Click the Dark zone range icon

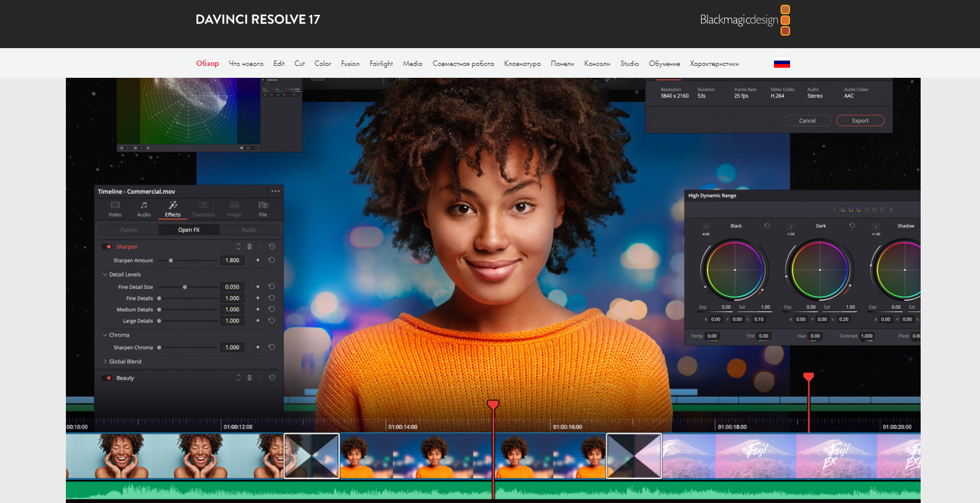tap(791, 226)
